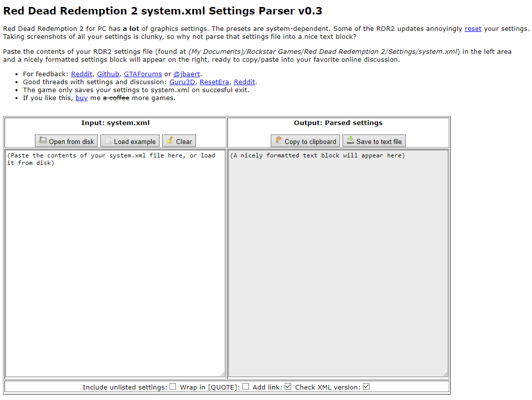This screenshot has height=400, width=532.
Task: Open the reset settings link
Action: [x=473, y=29]
